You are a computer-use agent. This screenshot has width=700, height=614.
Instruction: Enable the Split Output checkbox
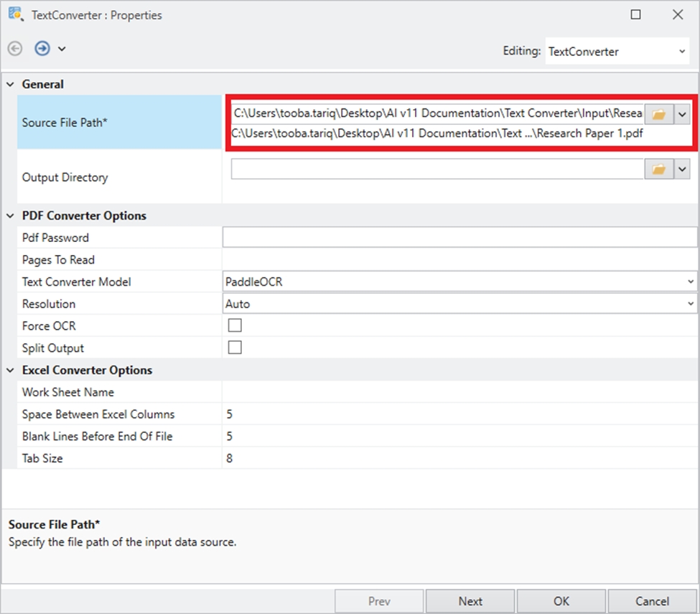[x=235, y=348]
